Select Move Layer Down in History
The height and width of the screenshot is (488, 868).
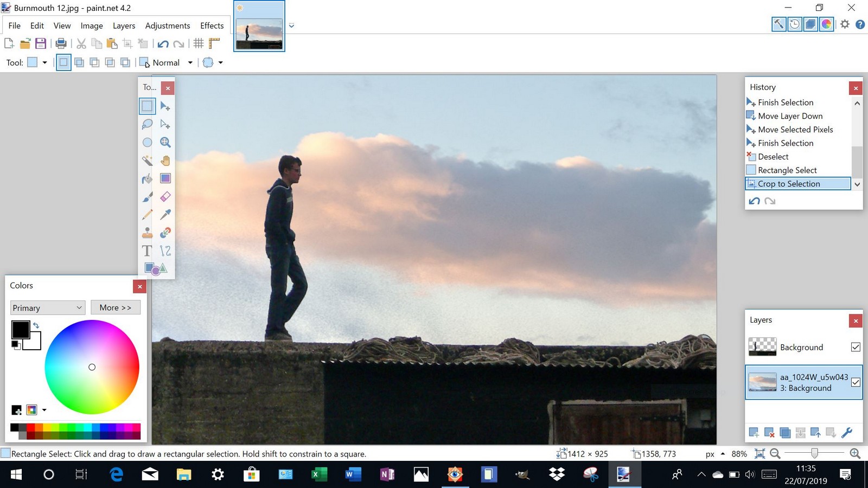pyautogui.click(x=790, y=116)
